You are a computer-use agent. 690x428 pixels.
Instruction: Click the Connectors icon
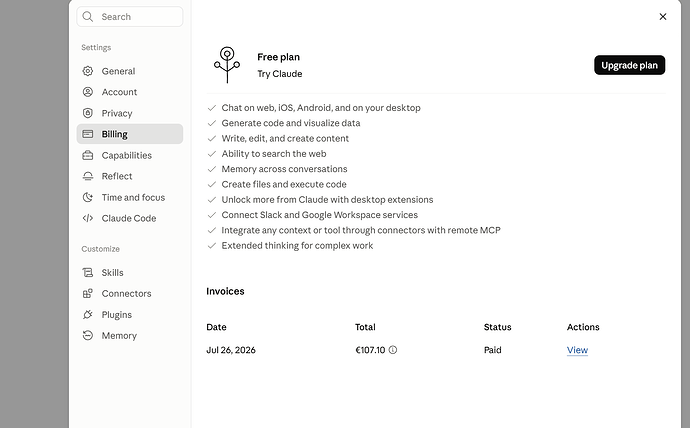pyautogui.click(x=88, y=293)
